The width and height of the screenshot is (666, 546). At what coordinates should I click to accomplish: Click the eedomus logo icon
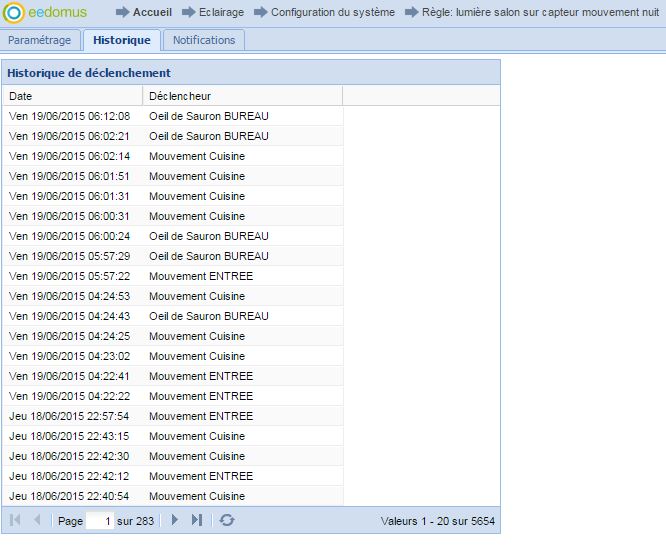(x=14, y=13)
